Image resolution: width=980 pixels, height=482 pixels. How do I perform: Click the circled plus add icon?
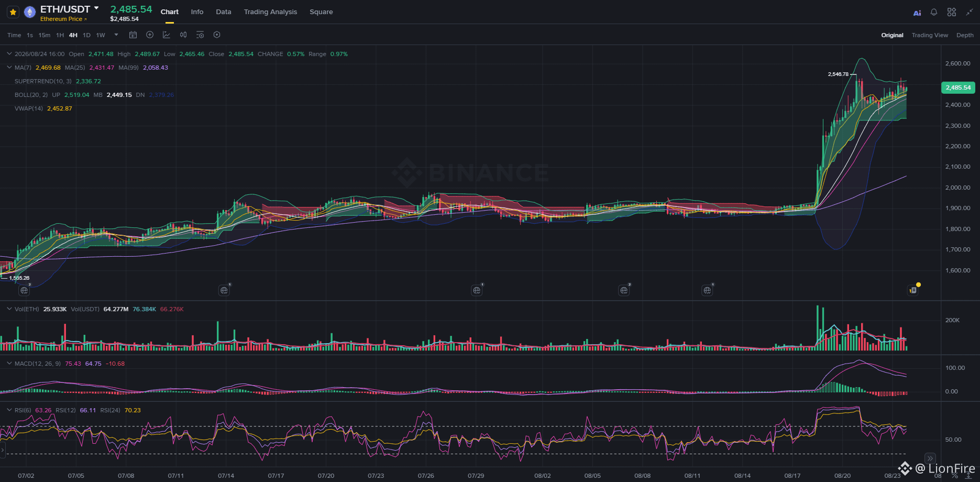pos(150,35)
